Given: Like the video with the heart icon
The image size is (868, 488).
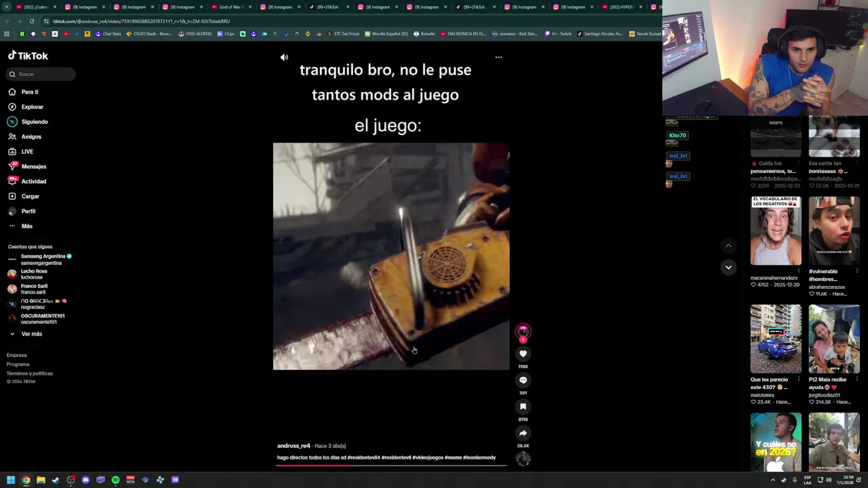Looking at the screenshot, I should click(523, 354).
